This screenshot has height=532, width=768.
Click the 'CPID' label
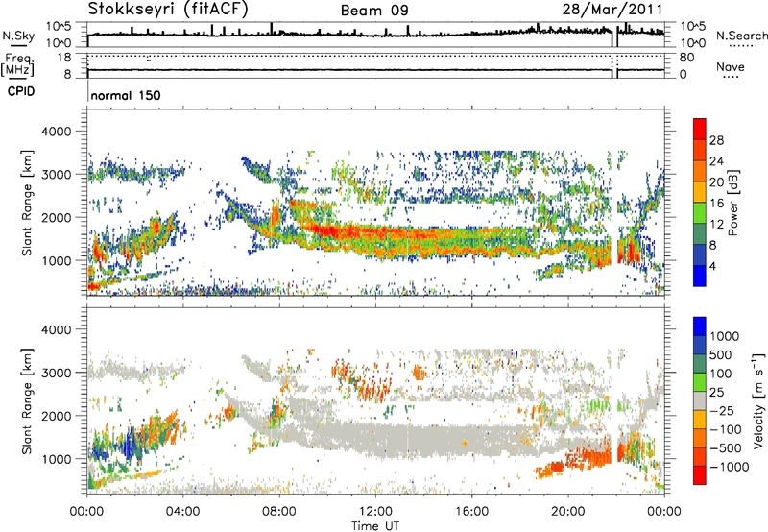coord(21,91)
